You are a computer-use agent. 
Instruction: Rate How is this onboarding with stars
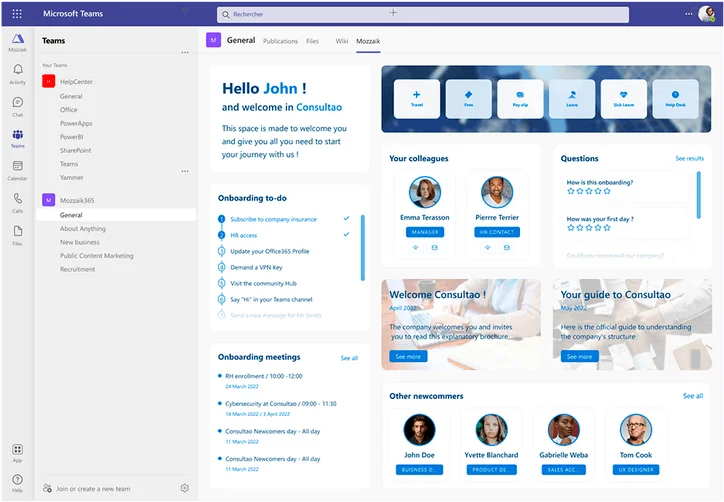(589, 191)
